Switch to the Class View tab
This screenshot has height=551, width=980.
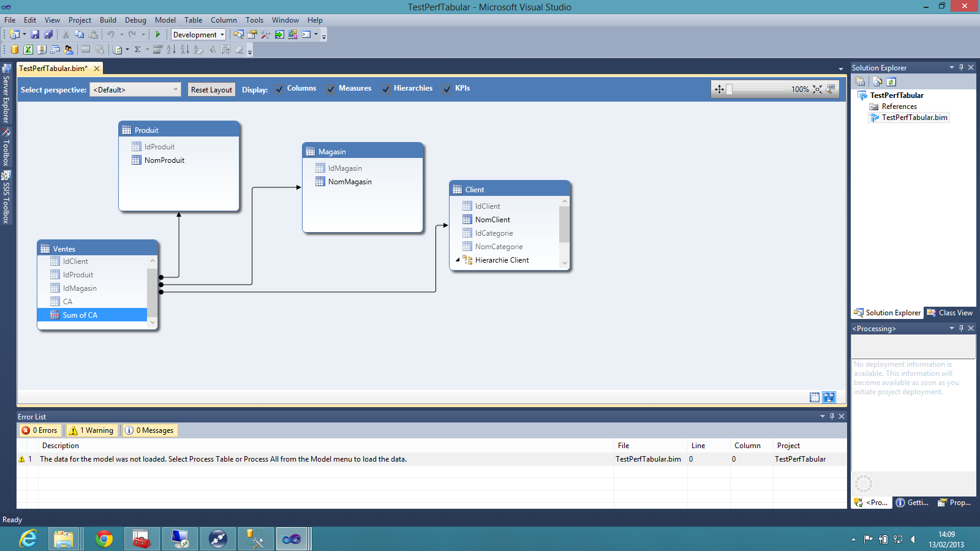pos(949,313)
